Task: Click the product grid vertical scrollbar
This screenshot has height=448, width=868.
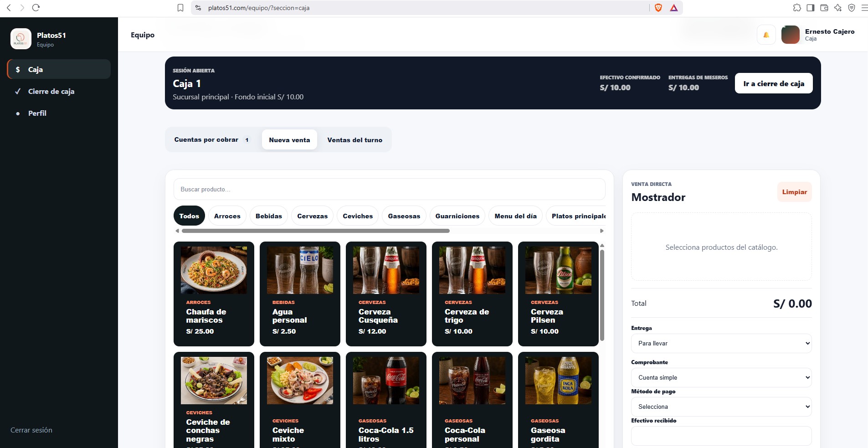Action: (602, 295)
